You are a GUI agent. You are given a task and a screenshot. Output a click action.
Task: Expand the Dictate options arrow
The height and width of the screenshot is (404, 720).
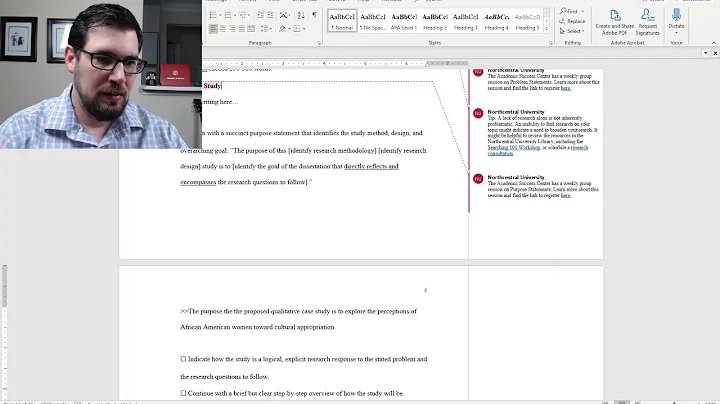676,33
